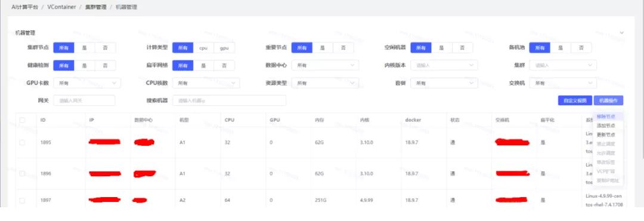Image resolution: width=644 pixels, height=221 pixels.
Task: Select cpu under 计算类型
Action: 204,48
